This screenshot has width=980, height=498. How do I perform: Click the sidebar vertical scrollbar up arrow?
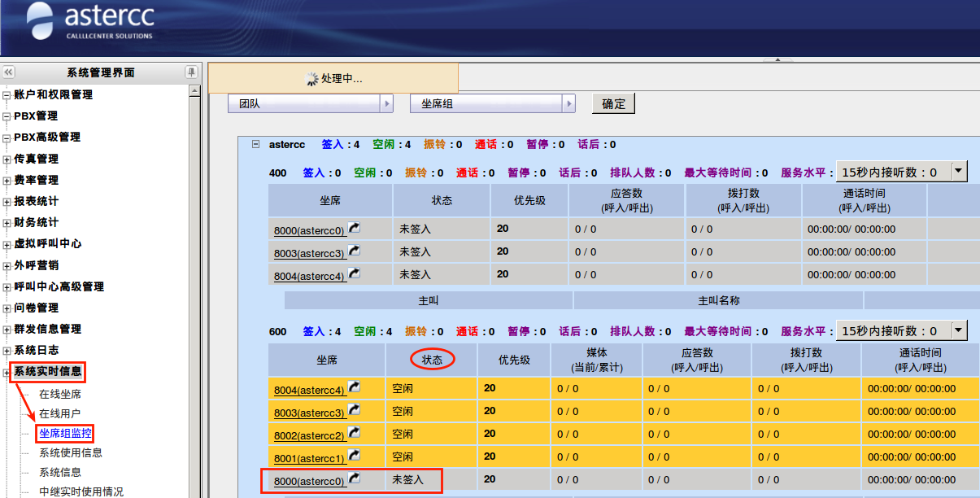tap(194, 91)
